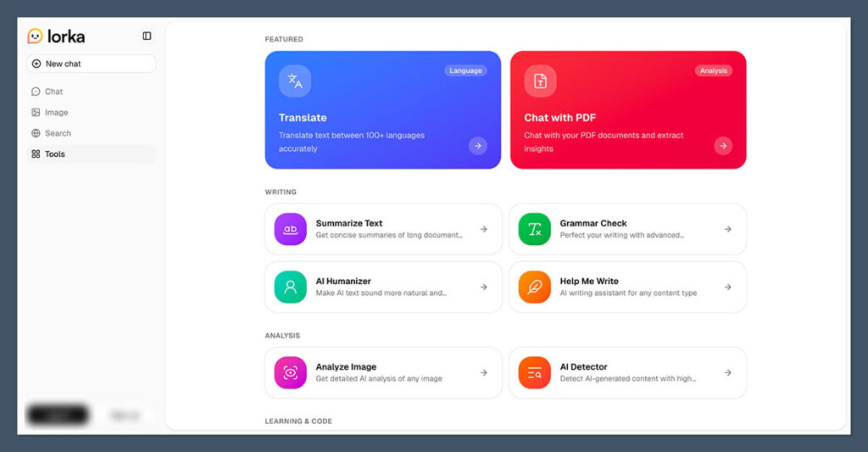This screenshot has height=452, width=868.
Task: Click the Lorka smiley logo icon
Action: [35, 36]
